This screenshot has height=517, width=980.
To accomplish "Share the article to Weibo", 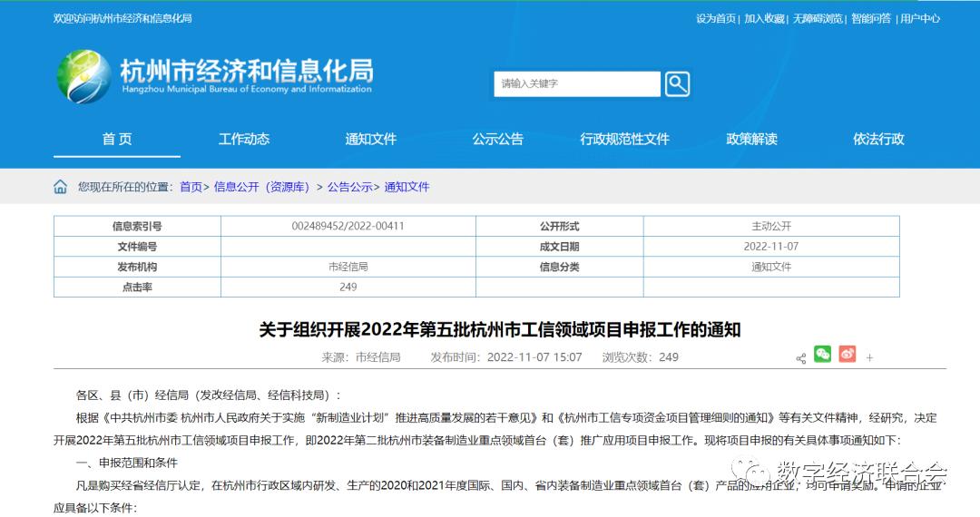I will pyautogui.click(x=847, y=355).
